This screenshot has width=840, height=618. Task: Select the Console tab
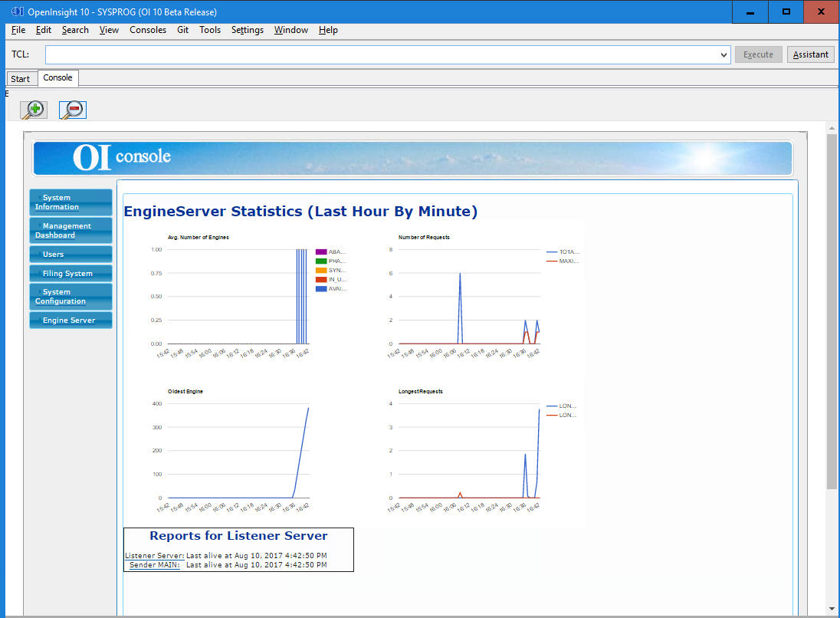coord(57,77)
